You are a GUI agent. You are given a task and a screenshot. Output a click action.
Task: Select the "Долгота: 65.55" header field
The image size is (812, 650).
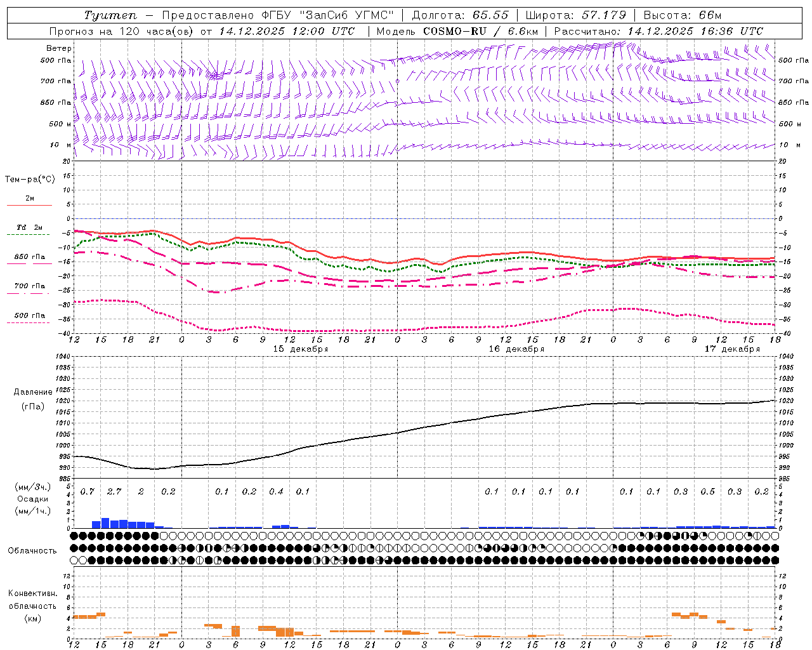point(460,15)
